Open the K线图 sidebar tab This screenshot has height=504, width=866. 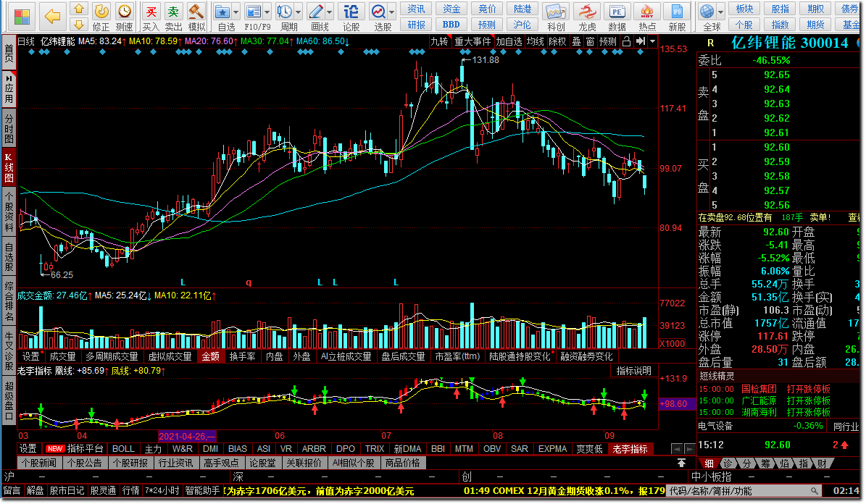[9, 168]
